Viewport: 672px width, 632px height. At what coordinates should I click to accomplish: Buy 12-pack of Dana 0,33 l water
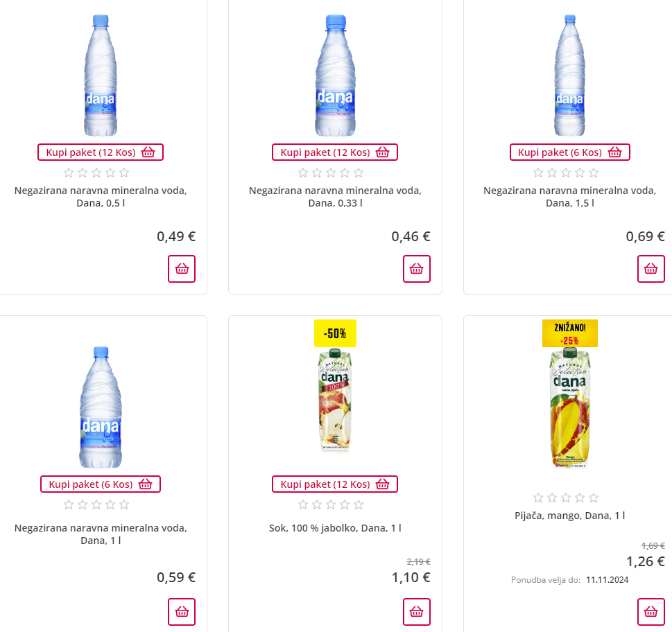(x=335, y=152)
